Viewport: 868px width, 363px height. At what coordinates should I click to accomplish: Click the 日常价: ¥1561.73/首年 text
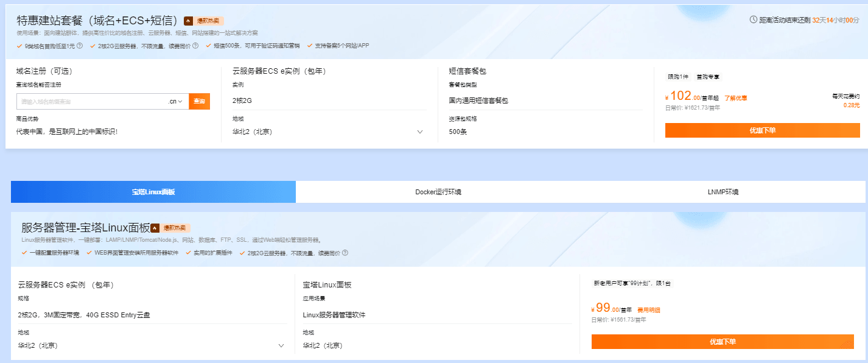(x=619, y=320)
